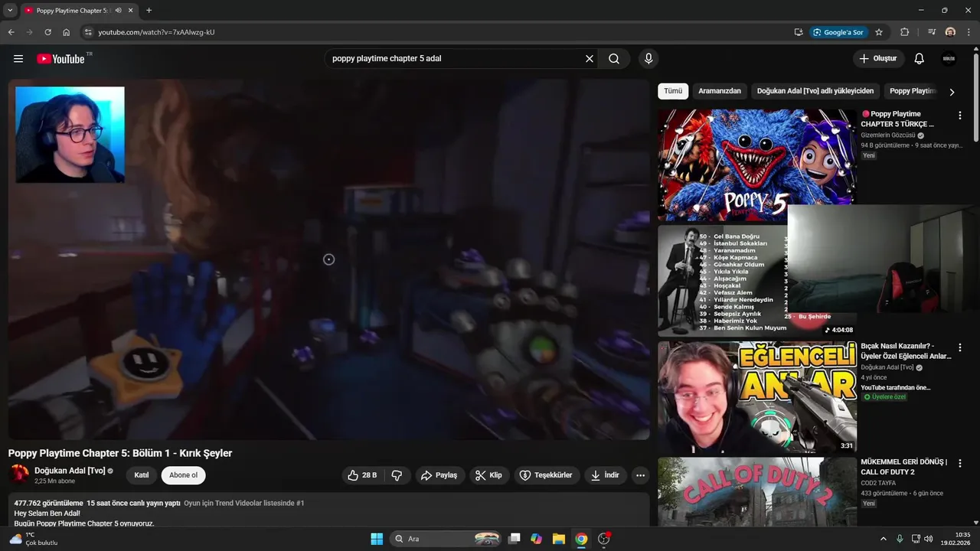Go back with browser back arrow
Viewport: 980px width, 551px height.
(x=11, y=32)
